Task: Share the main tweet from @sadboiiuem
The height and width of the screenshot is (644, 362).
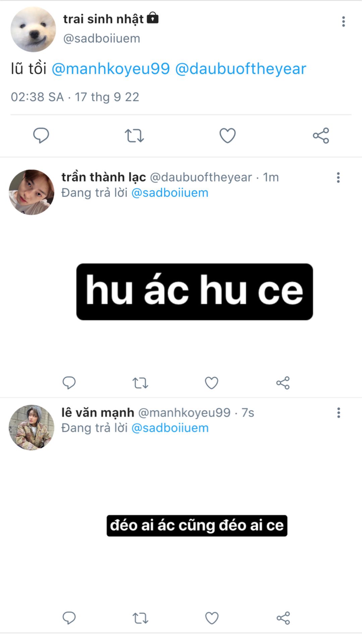Action: (x=321, y=136)
